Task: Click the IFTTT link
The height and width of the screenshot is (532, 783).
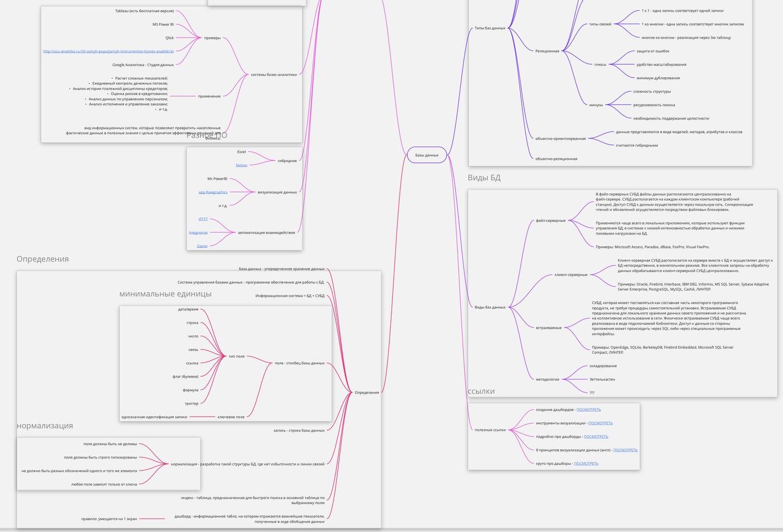Action: point(203,219)
